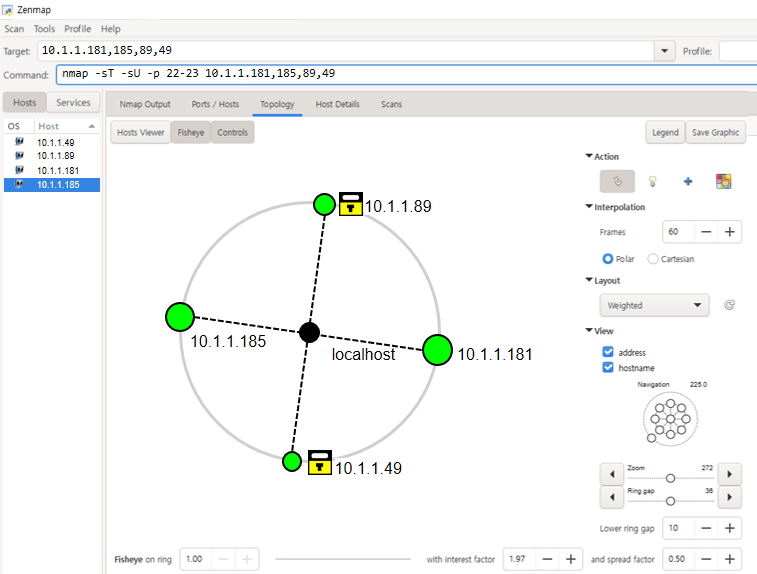Click the Ring gap right arrow button
This screenshot has height=574, width=757.
click(x=729, y=497)
